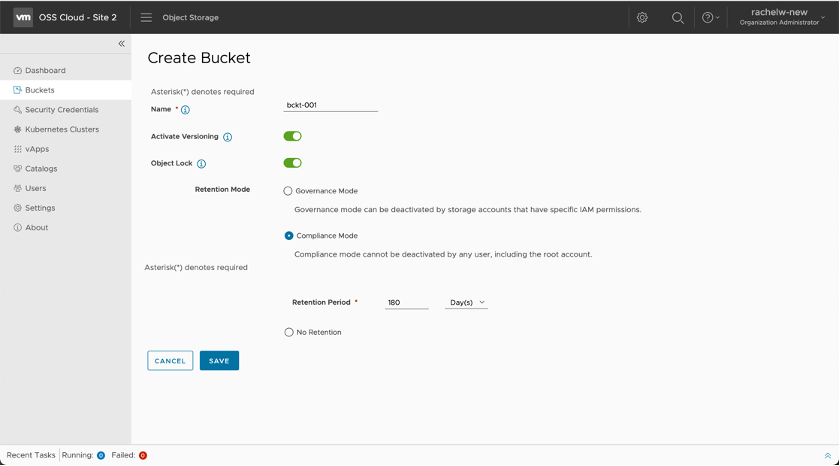Image resolution: width=840 pixels, height=466 pixels.
Task: Disable the Activate Versioning toggle
Action: pos(292,136)
